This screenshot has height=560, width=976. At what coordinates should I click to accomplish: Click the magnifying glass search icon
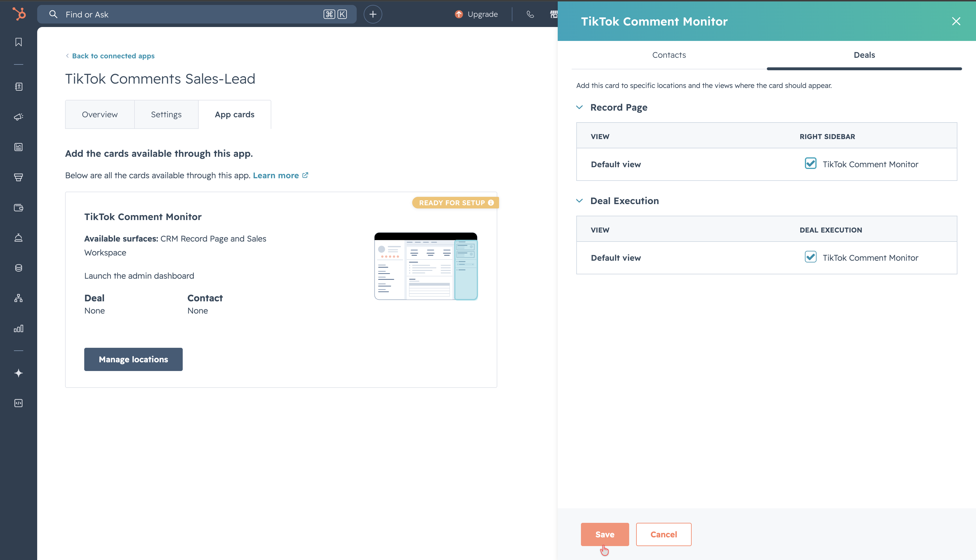pyautogui.click(x=53, y=14)
